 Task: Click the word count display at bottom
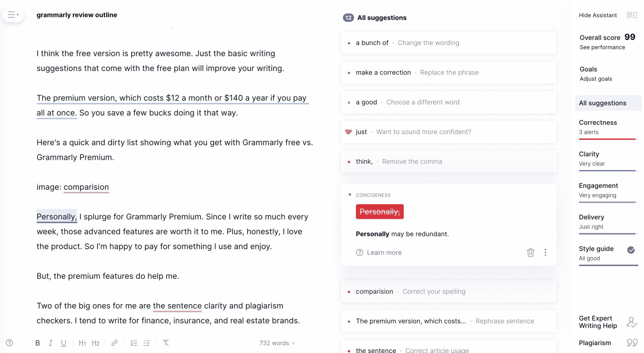click(x=275, y=343)
